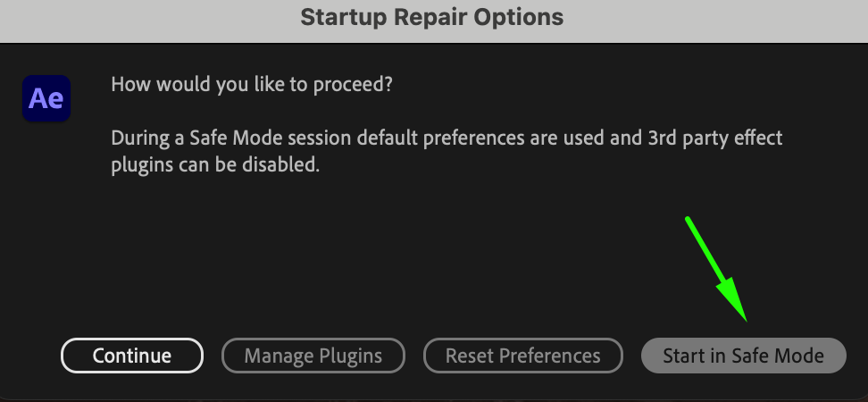
Task: Click the purple Ae logo in the dialog
Action: click(46, 98)
